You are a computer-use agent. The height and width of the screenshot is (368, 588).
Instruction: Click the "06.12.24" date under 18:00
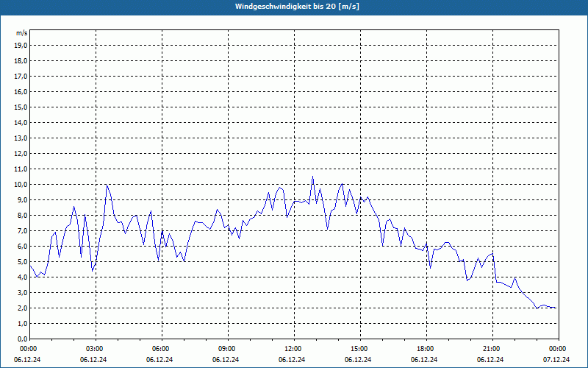(x=424, y=359)
